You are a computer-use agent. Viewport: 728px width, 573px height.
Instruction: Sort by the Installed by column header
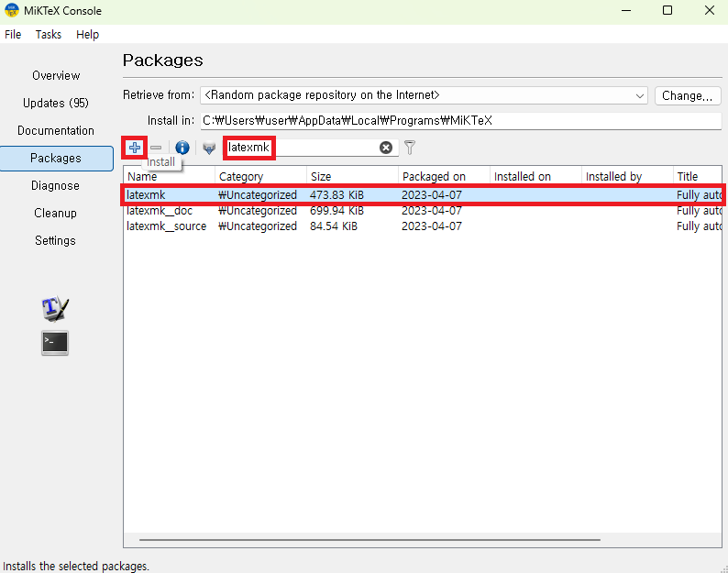coord(627,176)
